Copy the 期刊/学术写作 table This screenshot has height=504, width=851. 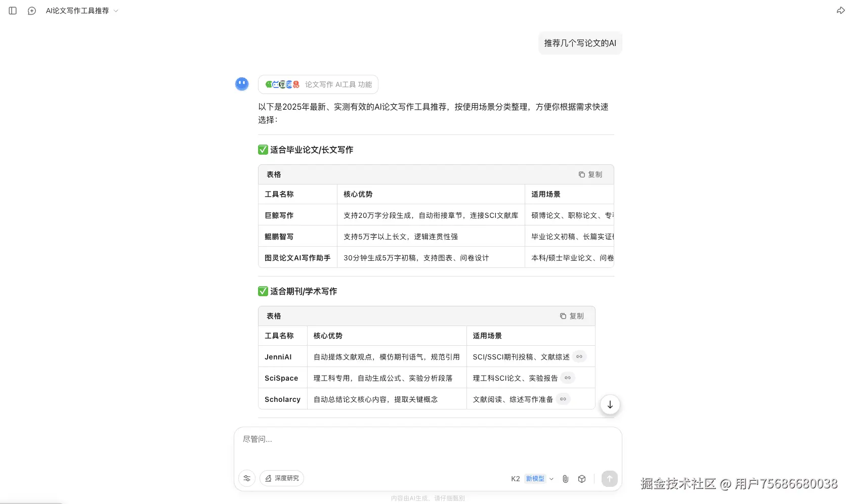pos(572,316)
